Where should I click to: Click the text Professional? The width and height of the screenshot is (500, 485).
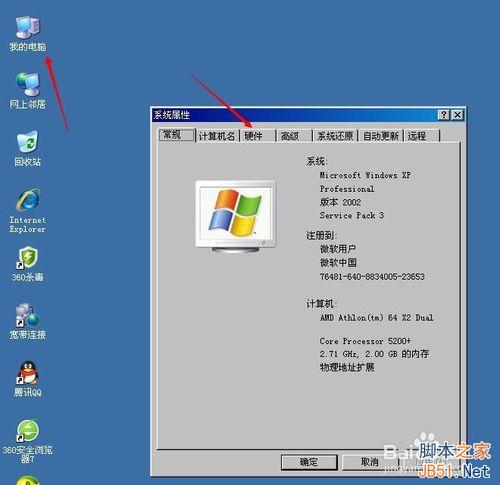(x=347, y=189)
